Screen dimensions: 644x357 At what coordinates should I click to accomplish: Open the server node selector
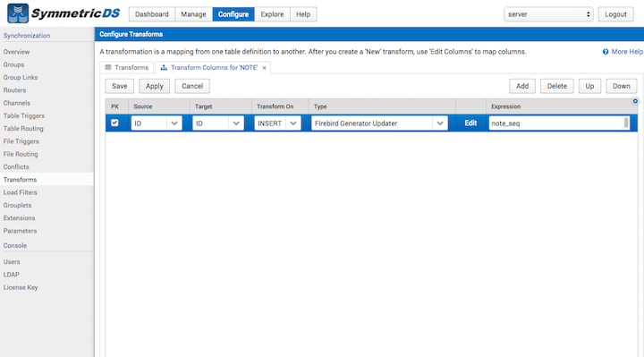tap(548, 14)
